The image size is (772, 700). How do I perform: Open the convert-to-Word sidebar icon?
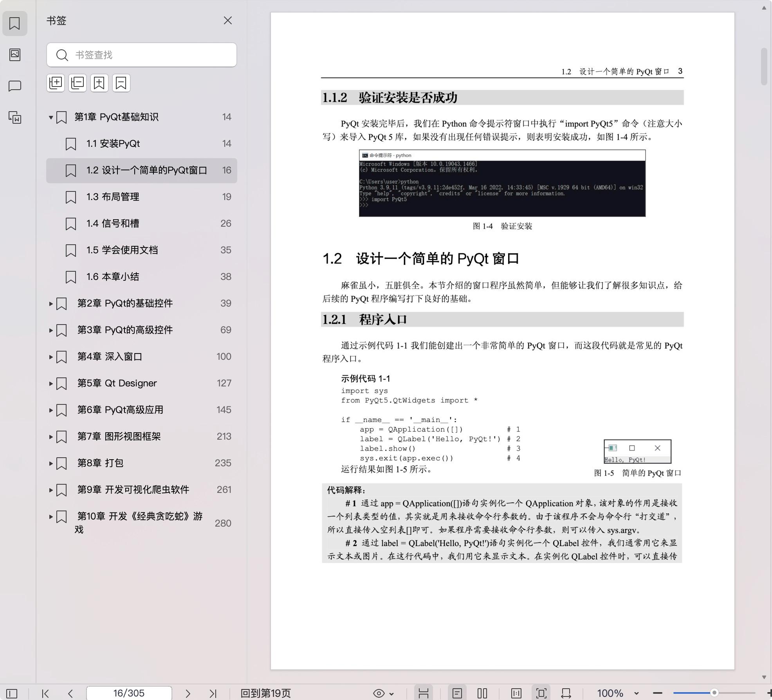pos(14,117)
